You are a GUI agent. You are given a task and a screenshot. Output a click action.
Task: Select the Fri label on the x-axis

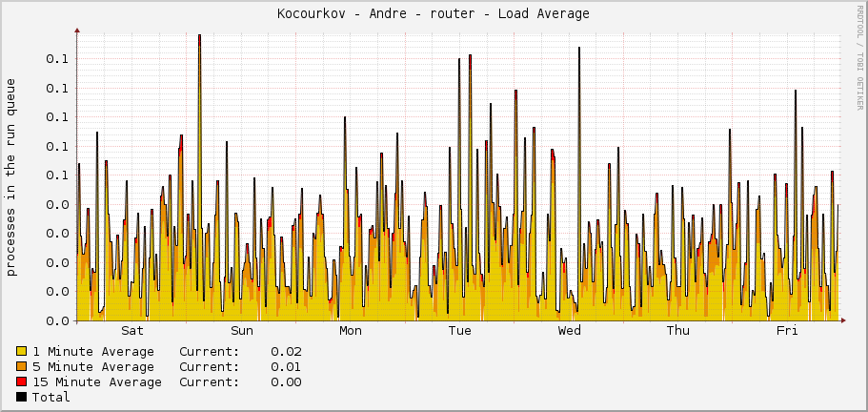pyautogui.click(x=787, y=331)
